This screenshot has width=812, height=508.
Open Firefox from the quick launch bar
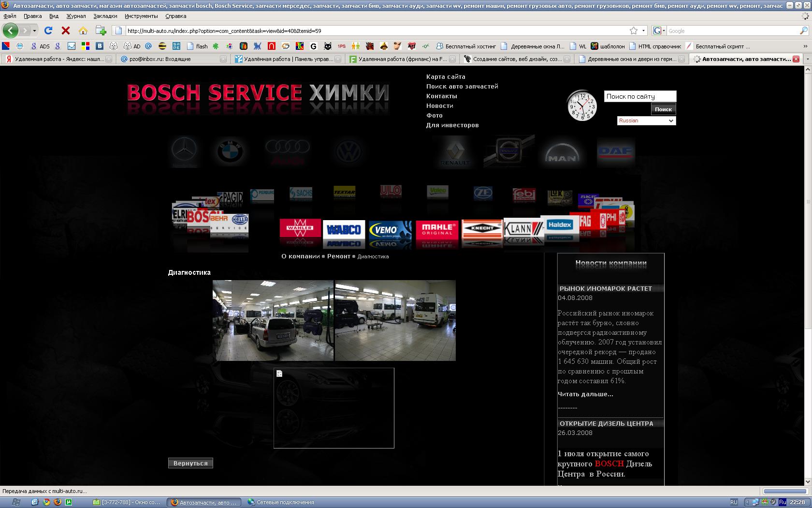coord(58,502)
